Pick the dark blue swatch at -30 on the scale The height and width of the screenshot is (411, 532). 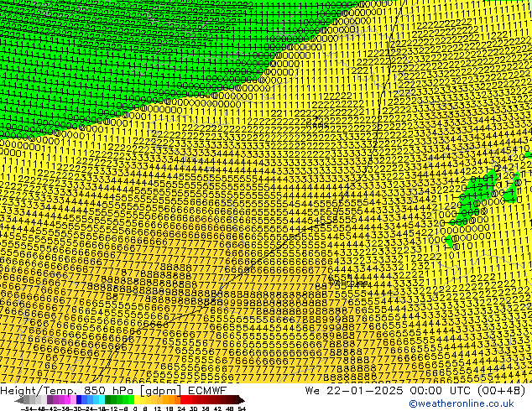coord(79,400)
